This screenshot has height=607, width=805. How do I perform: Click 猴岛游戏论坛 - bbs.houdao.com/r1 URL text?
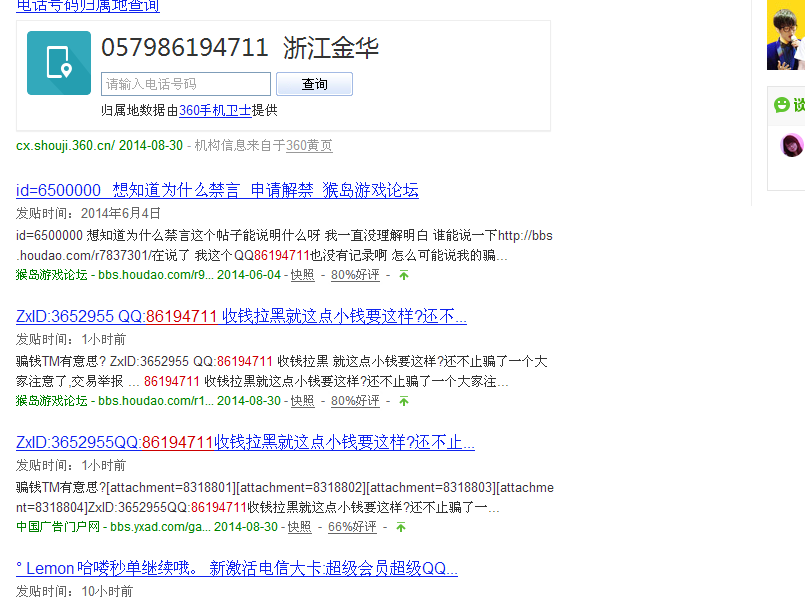tap(114, 401)
